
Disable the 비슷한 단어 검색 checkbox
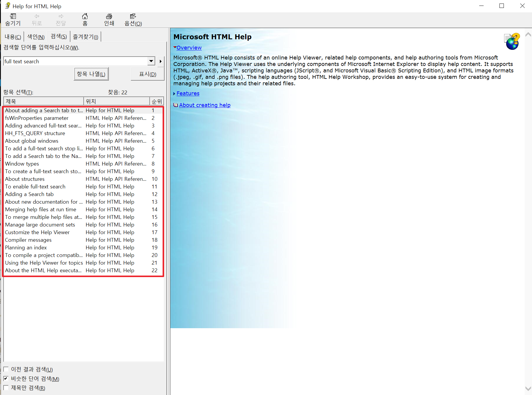tap(6, 378)
